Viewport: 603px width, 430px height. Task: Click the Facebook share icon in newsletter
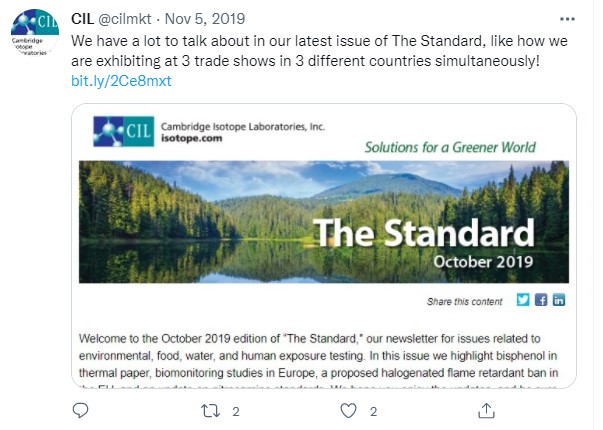click(541, 300)
